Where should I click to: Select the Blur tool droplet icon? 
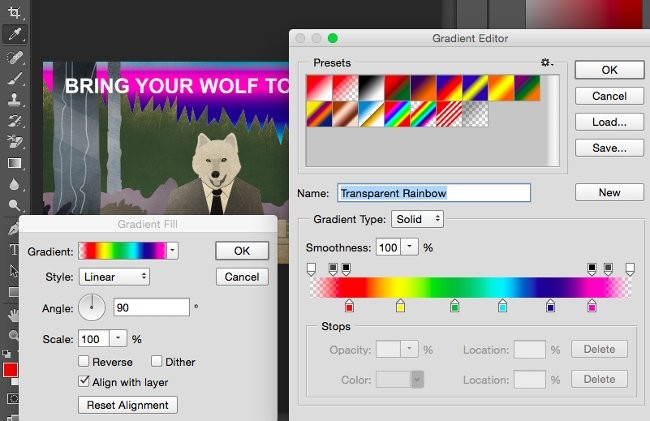coord(14,184)
